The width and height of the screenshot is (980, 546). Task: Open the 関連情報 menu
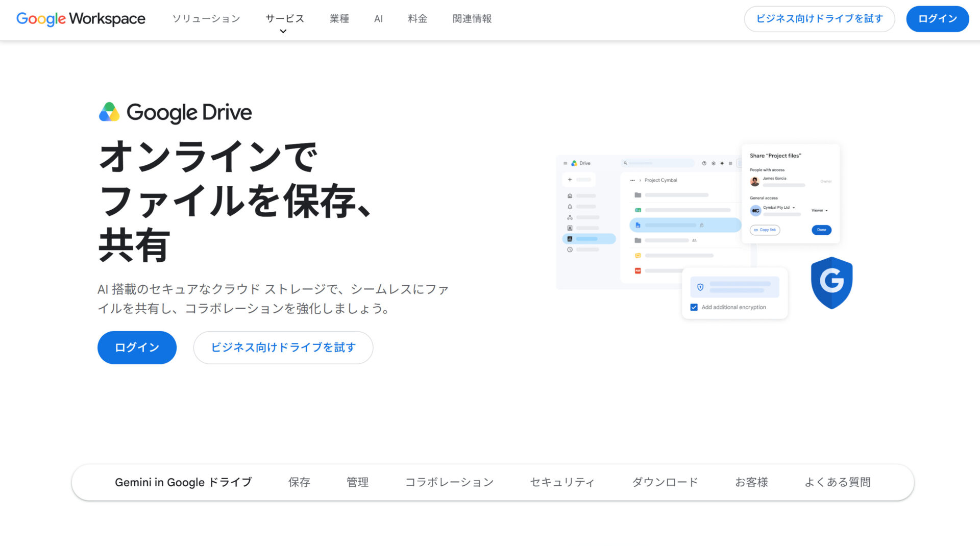[472, 19]
